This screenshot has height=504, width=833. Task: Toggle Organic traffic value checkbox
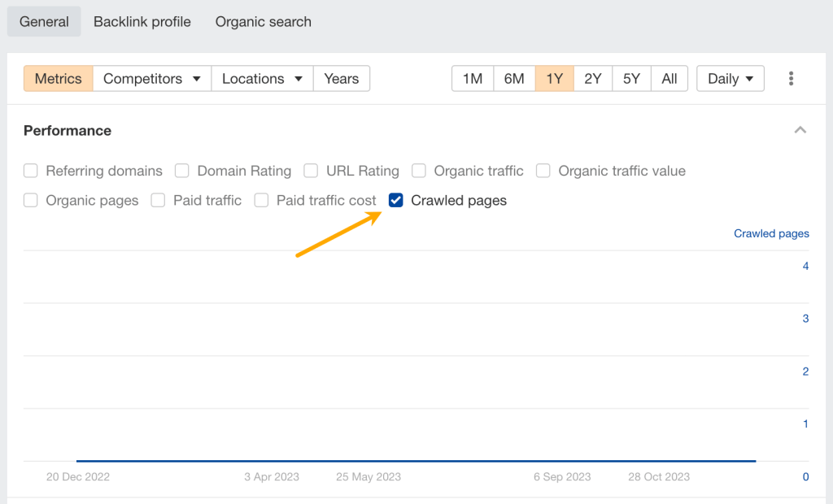pyautogui.click(x=543, y=171)
